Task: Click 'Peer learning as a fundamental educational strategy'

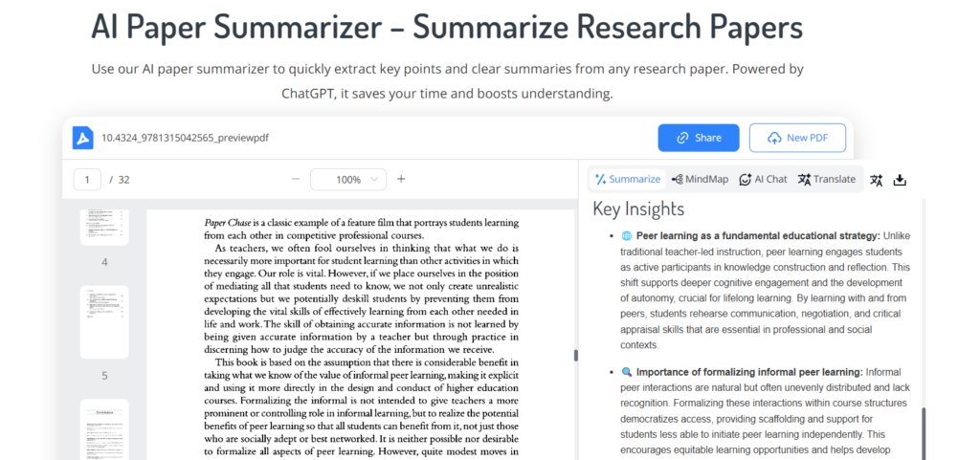Action: point(758,236)
